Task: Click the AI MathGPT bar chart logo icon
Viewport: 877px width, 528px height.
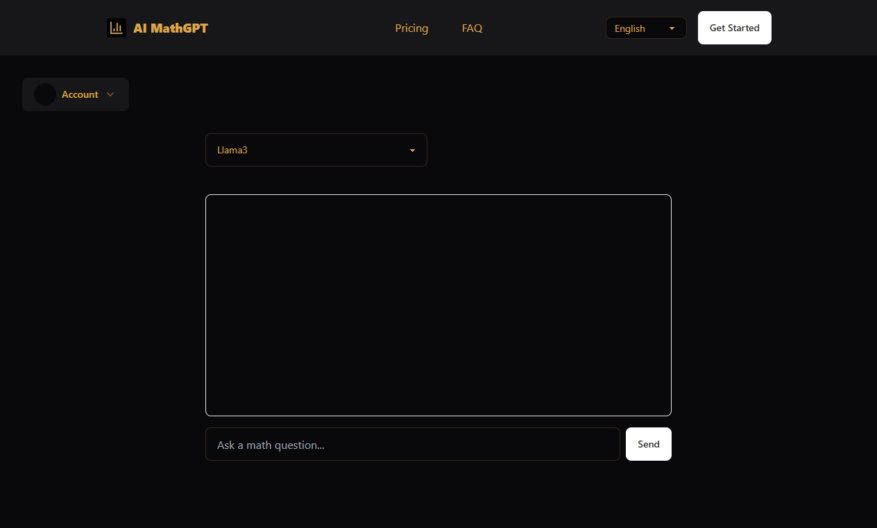Action: point(116,28)
